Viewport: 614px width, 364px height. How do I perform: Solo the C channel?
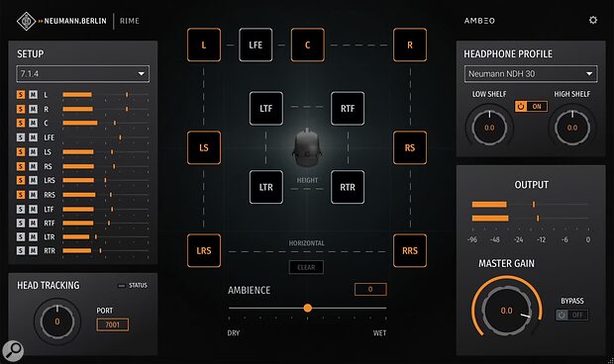tap(21, 123)
